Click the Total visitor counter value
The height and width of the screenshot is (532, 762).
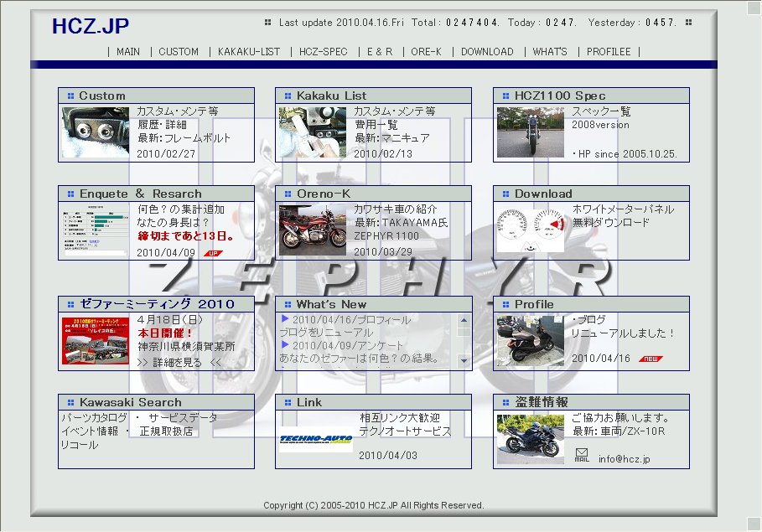[472, 23]
